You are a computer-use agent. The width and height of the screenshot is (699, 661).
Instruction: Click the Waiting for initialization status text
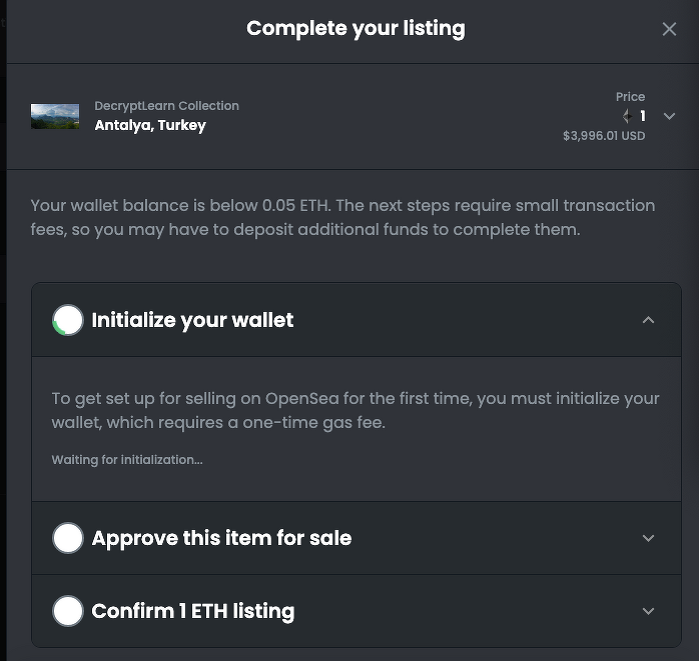click(127, 460)
